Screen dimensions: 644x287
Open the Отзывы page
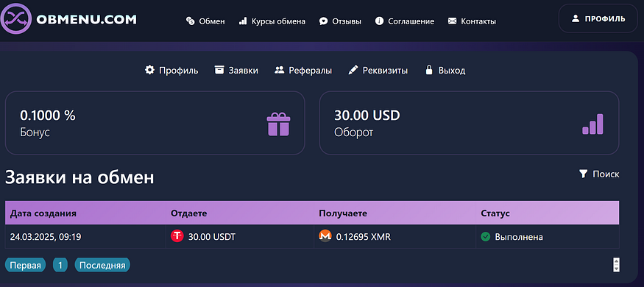[x=340, y=21]
